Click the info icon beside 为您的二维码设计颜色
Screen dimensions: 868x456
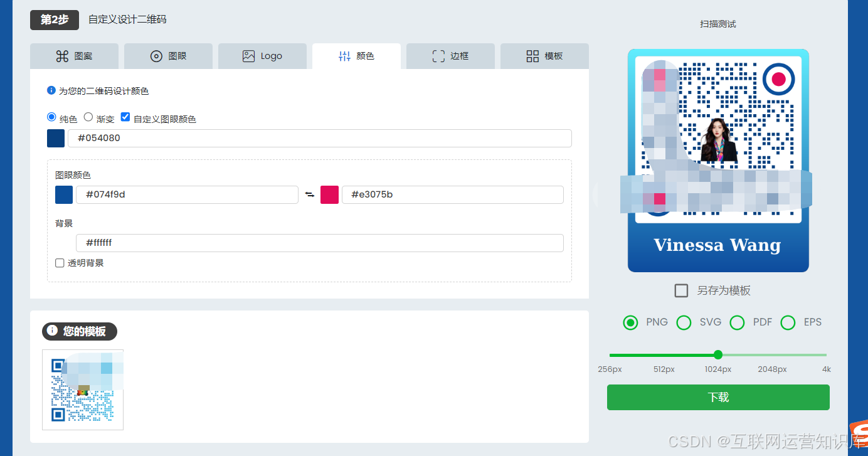click(x=51, y=90)
